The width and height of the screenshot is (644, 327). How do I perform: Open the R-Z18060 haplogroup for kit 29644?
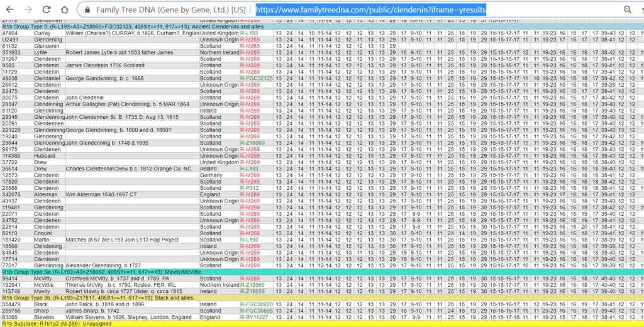point(252,143)
